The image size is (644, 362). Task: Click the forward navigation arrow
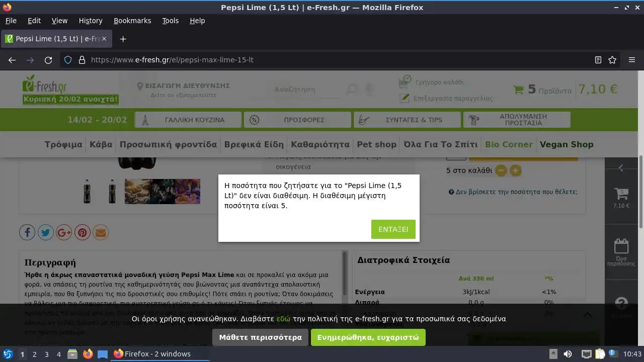coord(30,60)
